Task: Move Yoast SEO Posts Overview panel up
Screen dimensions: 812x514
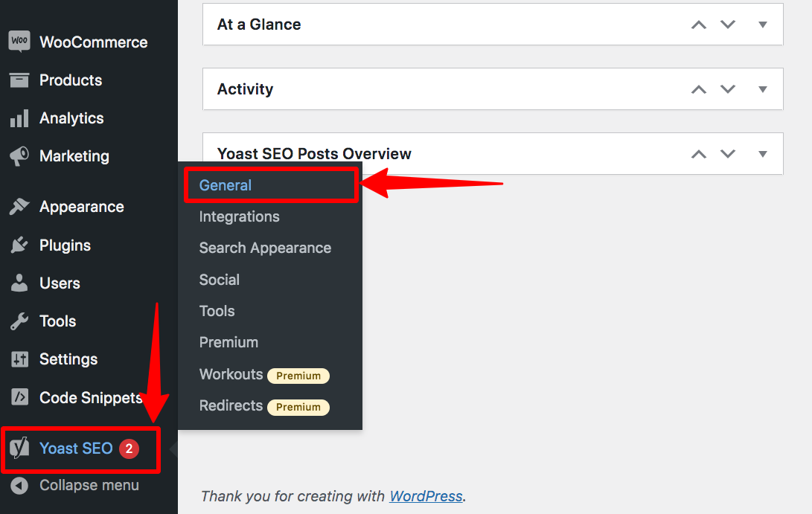Action: (x=698, y=154)
